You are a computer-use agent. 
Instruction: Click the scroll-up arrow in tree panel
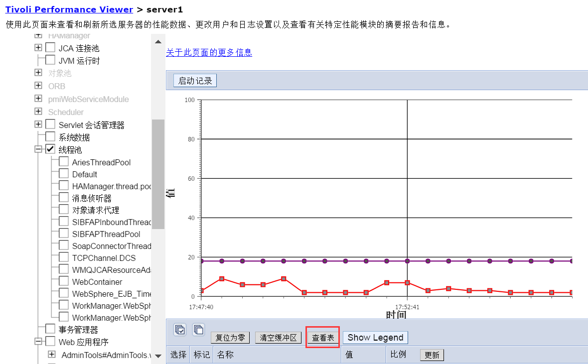[158, 42]
